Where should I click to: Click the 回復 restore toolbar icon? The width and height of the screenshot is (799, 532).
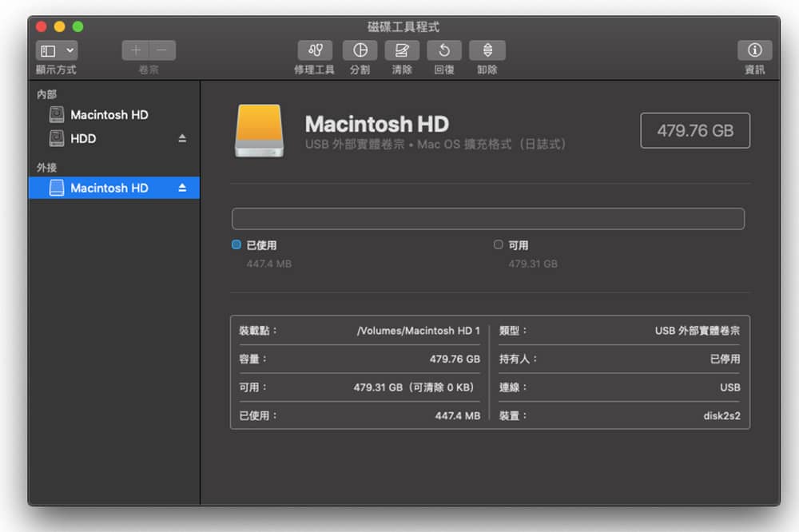pyautogui.click(x=443, y=50)
